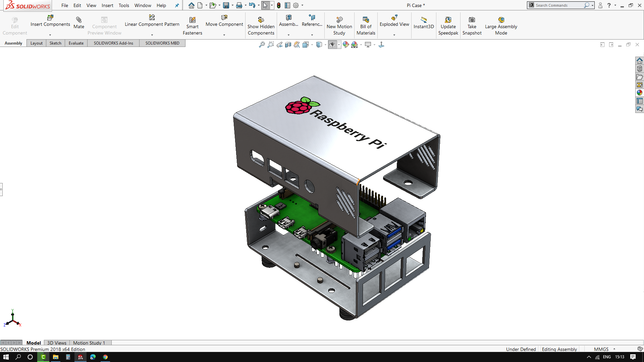Screen dimensions: 644x362
Task: Open Reference Geometry tool
Action: (x=312, y=21)
